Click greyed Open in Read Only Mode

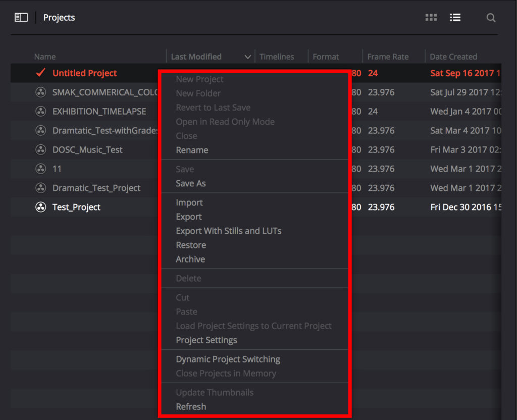coord(225,122)
